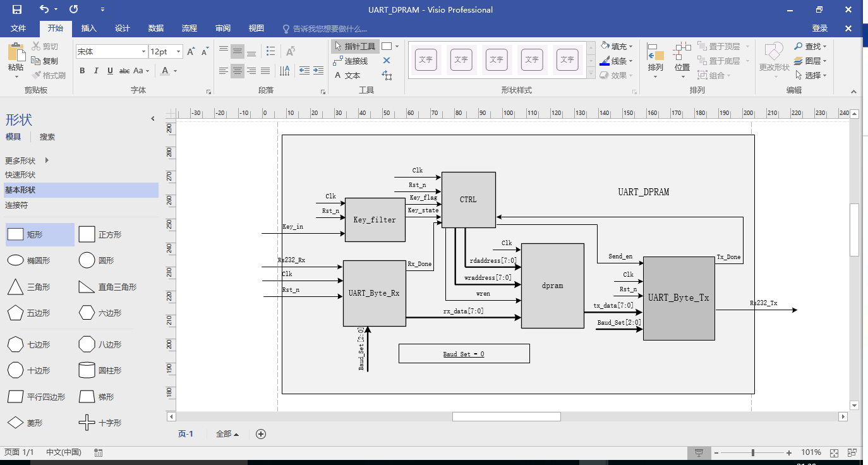868x465 pixels.
Task: Open the font size 12pt dropdown
Action: click(x=179, y=52)
